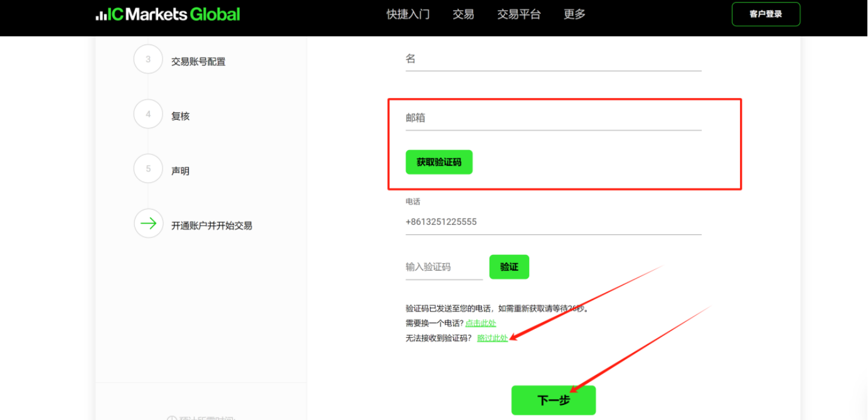The height and width of the screenshot is (420, 868).
Task: Expand the 更多 menu
Action: pyautogui.click(x=574, y=14)
